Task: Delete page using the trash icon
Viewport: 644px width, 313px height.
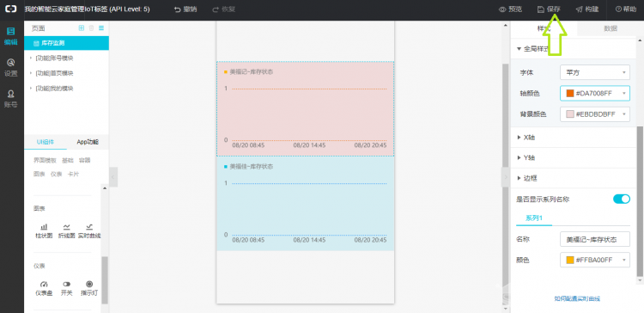Action: [x=91, y=28]
